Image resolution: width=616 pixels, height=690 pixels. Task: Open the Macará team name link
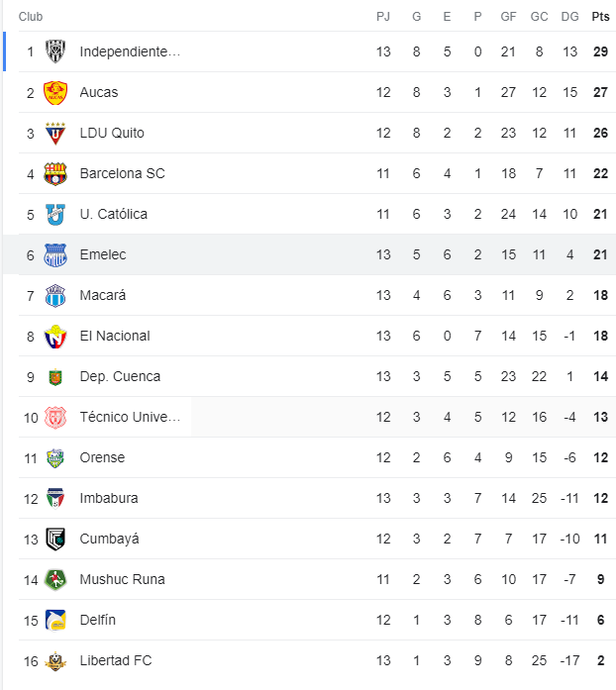click(103, 295)
